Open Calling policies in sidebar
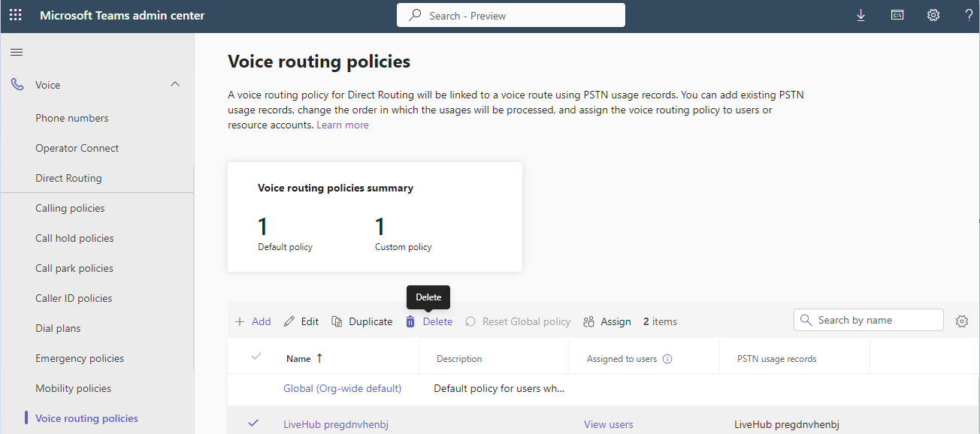The width and height of the screenshot is (980, 434). 70,208
